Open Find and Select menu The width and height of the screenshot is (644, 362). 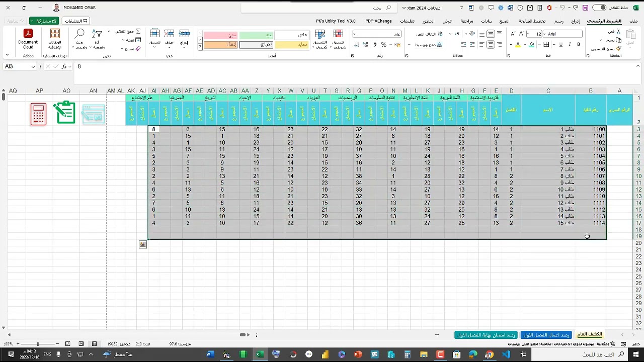(79, 39)
